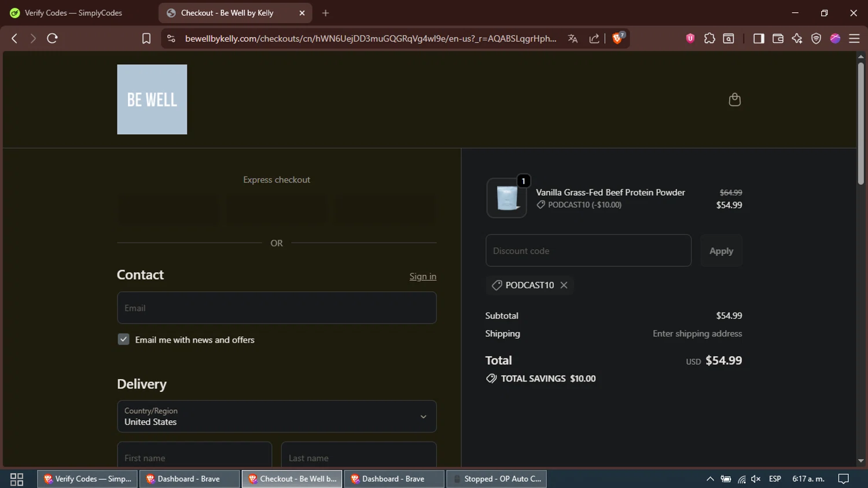Image resolution: width=868 pixels, height=488 pixels.
Task: Select the Checkout - Be Well by Kelly tab
Action: 235,13
